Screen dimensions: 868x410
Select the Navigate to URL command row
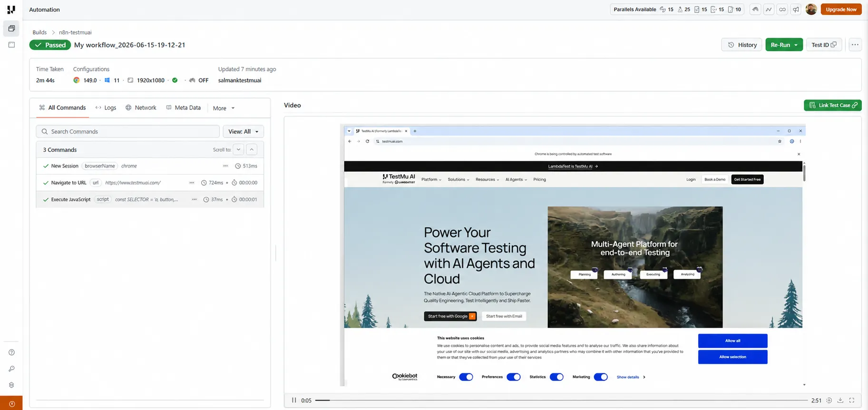coord(150,183)
